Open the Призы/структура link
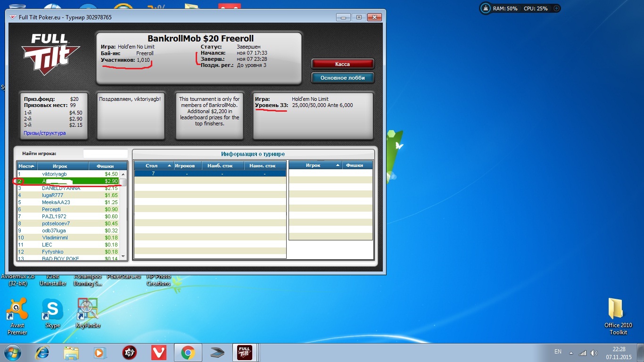The image size is (644, 362). (45, 133)
